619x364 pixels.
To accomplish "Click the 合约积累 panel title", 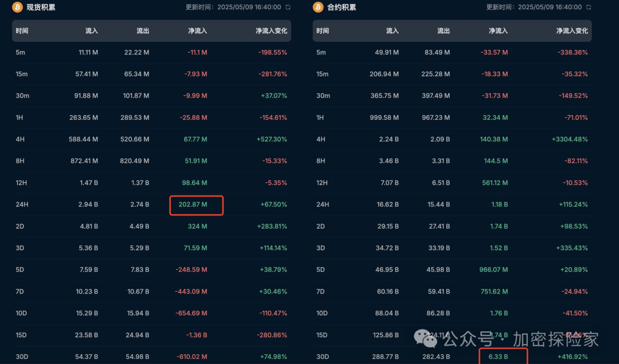I will pyautogui.click(x=342, y=7).
